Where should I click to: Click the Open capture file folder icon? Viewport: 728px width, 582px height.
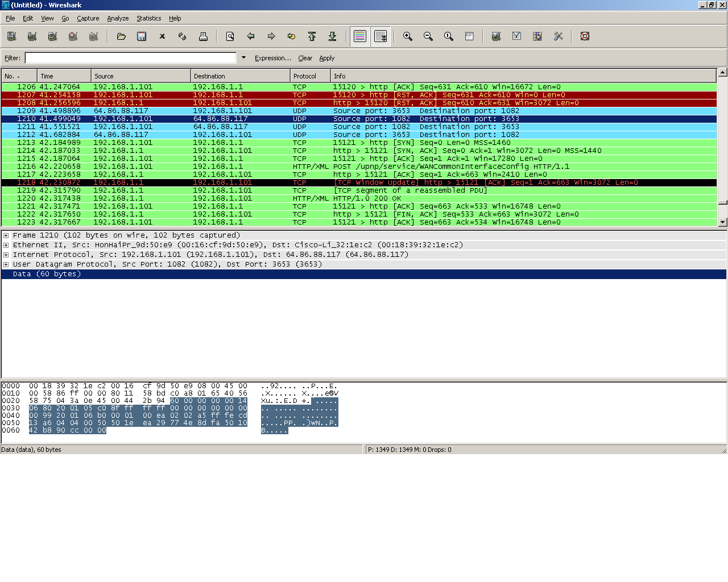coord(121,36)
